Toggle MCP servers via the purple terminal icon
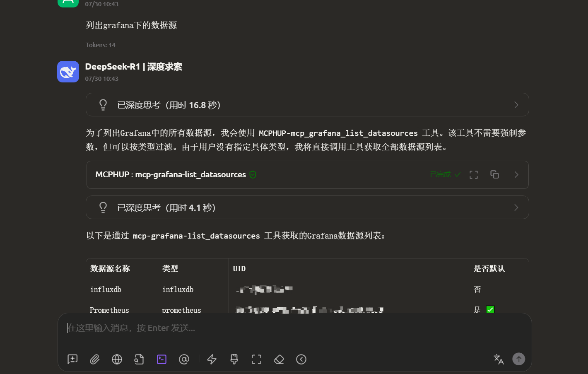The width and height of the screenshot is (588, 374). pyautogui.click(x=161, y=360)
